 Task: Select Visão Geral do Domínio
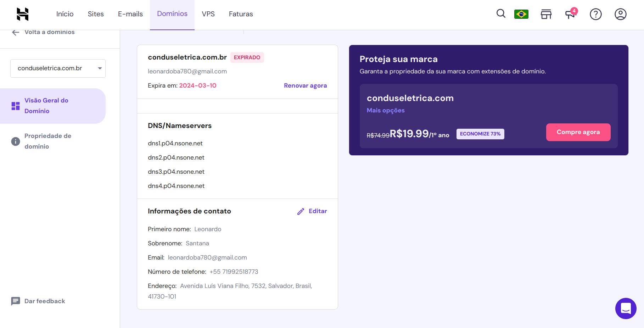46,106
